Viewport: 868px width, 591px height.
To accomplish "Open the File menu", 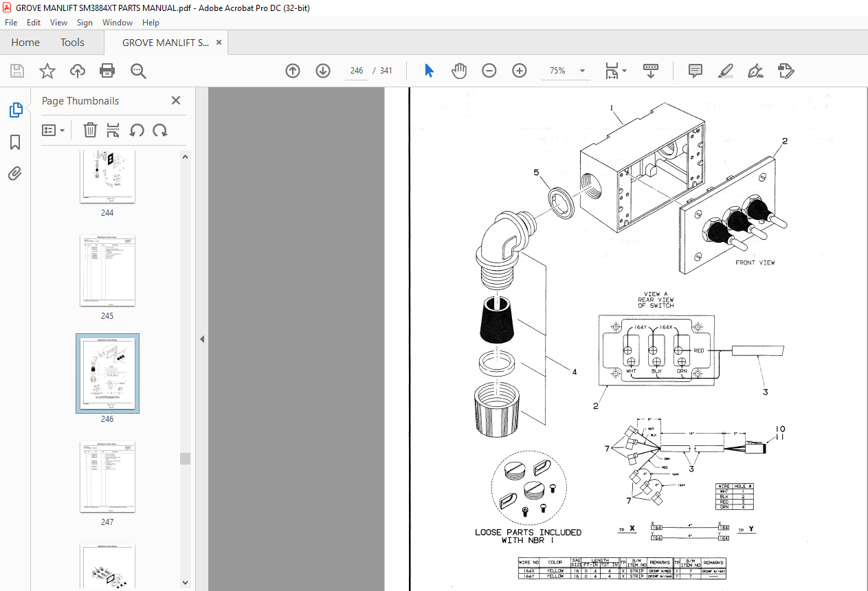I will pyautogui.click(x=11, y=23).
